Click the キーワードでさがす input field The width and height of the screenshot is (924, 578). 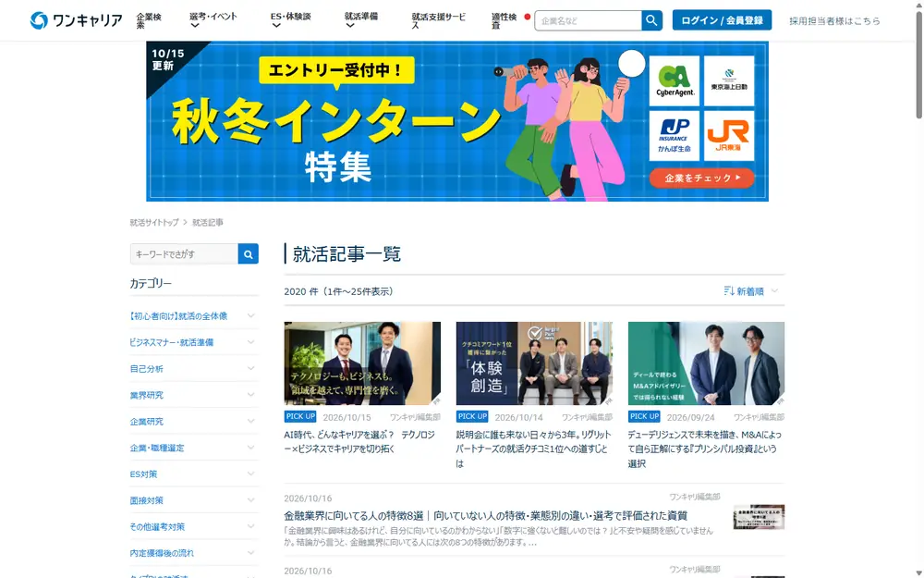pyautogui.click(x=184, y=254)
